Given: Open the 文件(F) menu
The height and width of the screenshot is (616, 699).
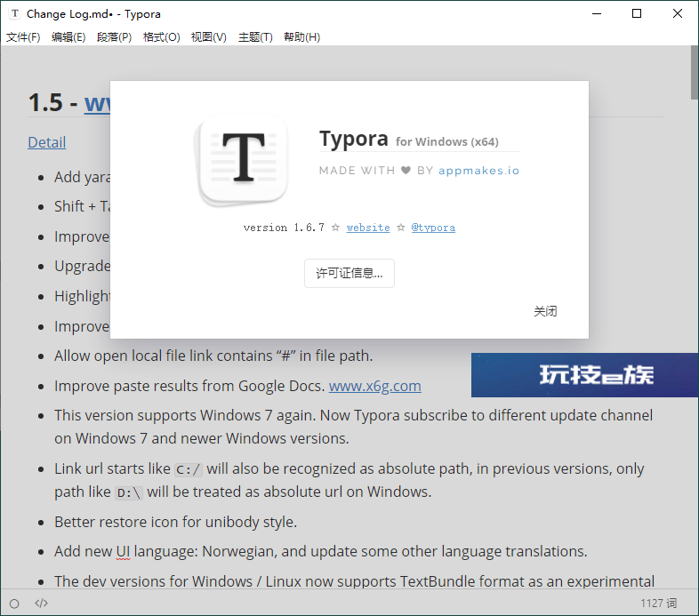Looking at the screenshot, I should click(x=23, y=37).
